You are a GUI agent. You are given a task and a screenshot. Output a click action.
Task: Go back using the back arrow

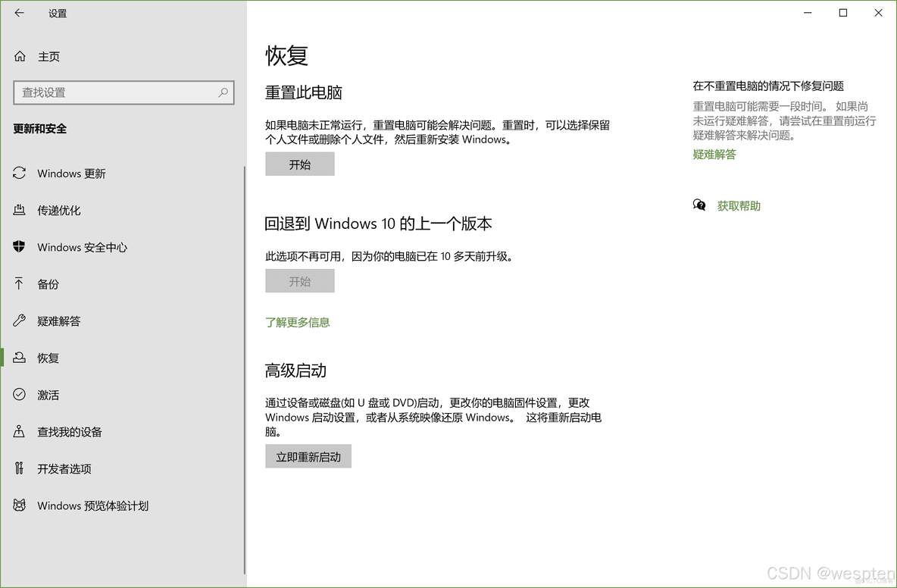tap(20, 13)
